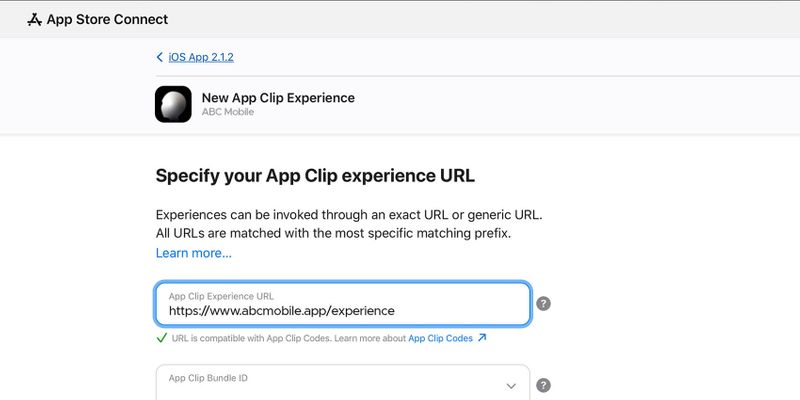Image resolution: width=800 pixels, height=400 pixels.
Task: Show help for App Clip Bundle ID
Action: coord(543,385)
